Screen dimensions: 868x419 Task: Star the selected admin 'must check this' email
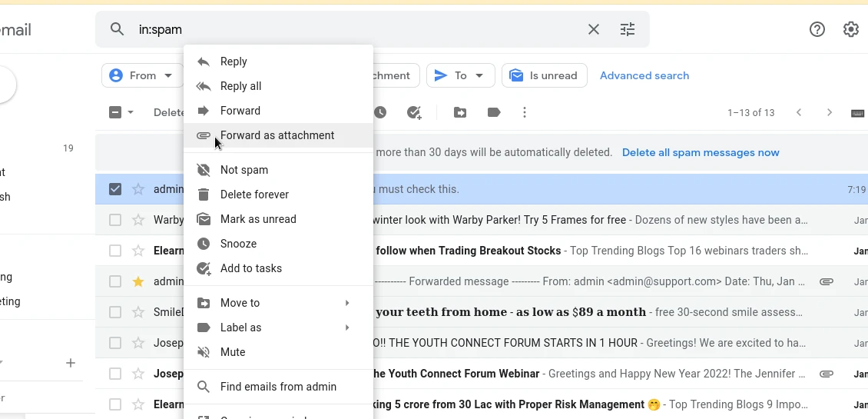138,189
